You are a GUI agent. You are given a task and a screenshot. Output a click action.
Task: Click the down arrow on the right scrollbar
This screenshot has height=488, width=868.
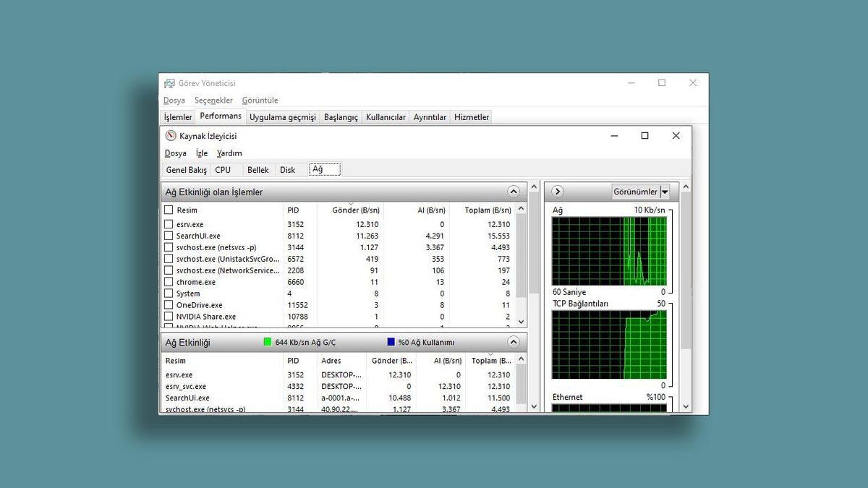(x=686, y=406)
